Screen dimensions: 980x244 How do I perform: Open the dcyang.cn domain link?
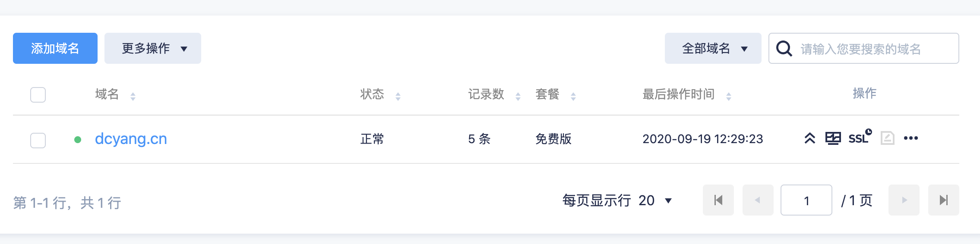pyautogui.click(x=131, y=139)
